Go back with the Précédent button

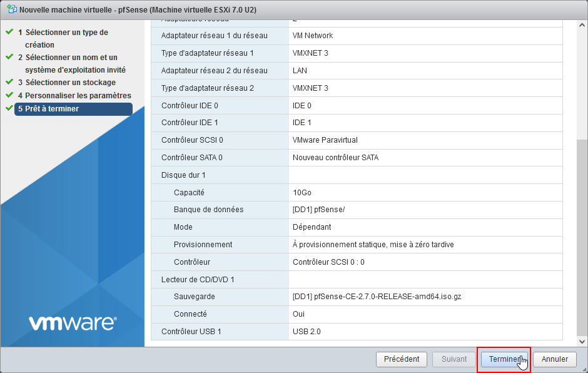coord(402,359)
